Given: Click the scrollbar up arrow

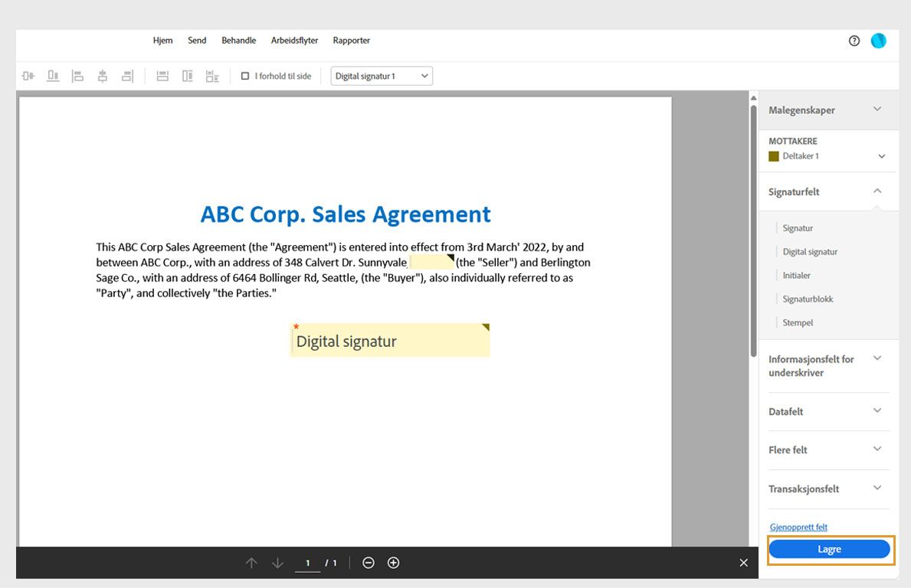Looking at the screenshot, I should click(x=754, y=97).
